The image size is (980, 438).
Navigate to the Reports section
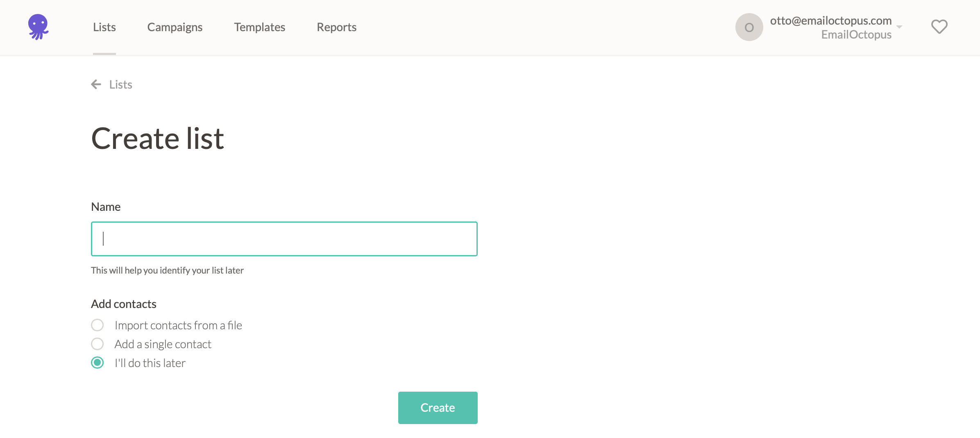click(x=336, y=27)
